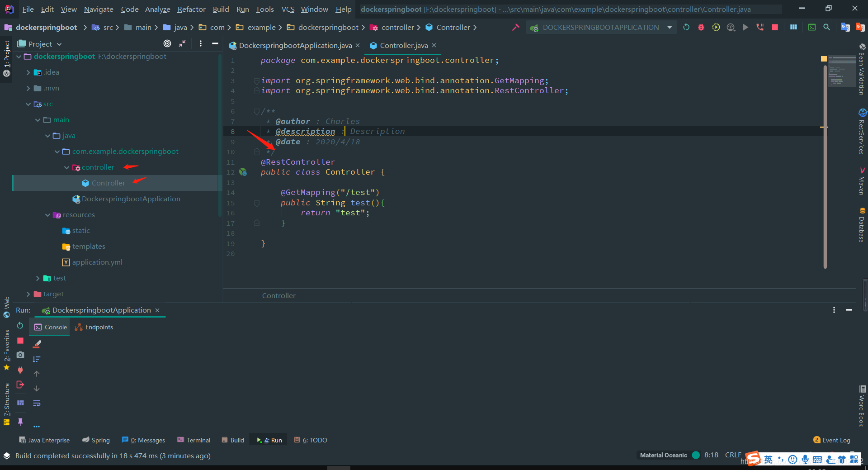Screen dimensions: 868x470
Task: Click the exit process icon in Run panel
Action: click(x=20, y=385)
